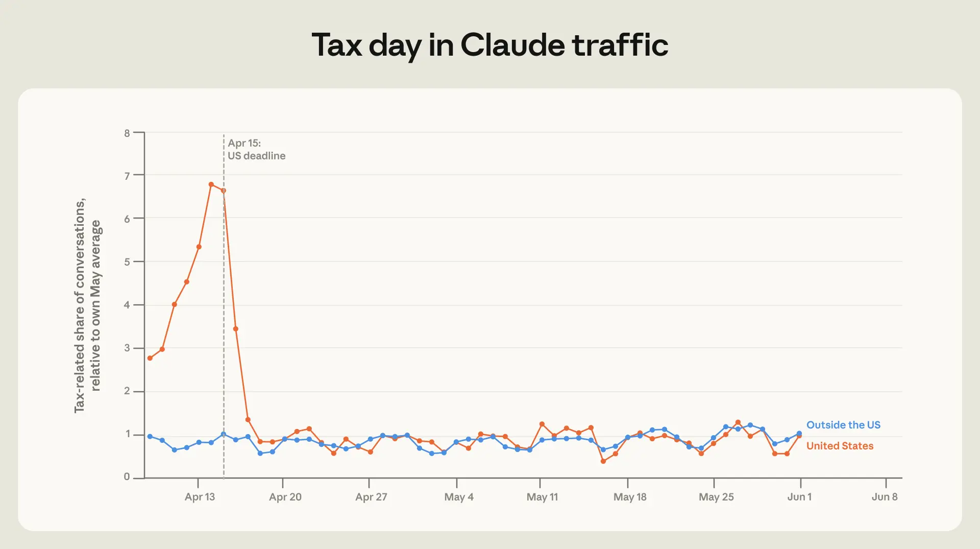
Task: Click the peak orange data point near 7
Action: (x=211, y=184)
